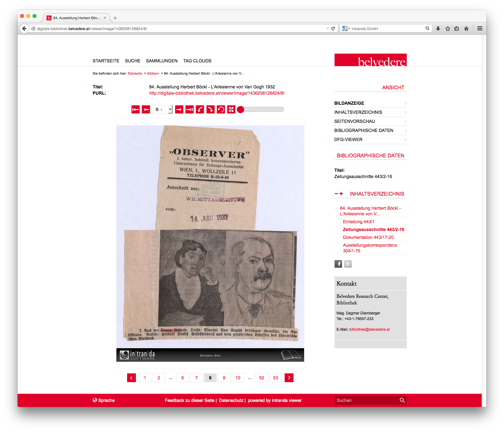The height and width of the screenshot is (432, 504).
Task: Click next page pagination arrow
Action: click(289, 378)
